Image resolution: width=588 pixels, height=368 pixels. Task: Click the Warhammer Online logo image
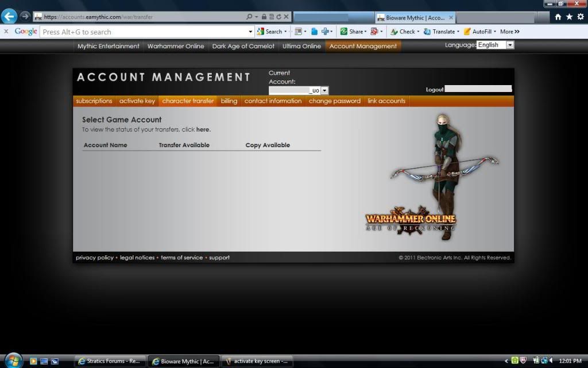(411, 221)
